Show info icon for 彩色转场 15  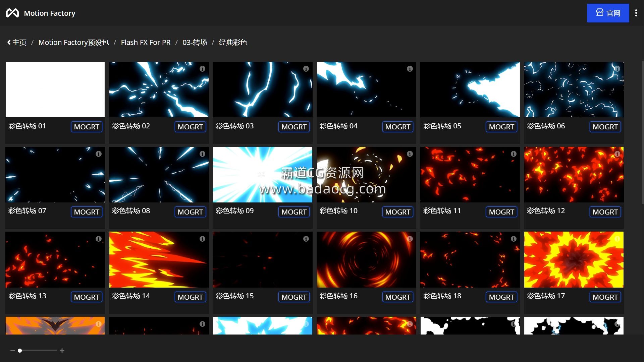[x=306, y=239]
